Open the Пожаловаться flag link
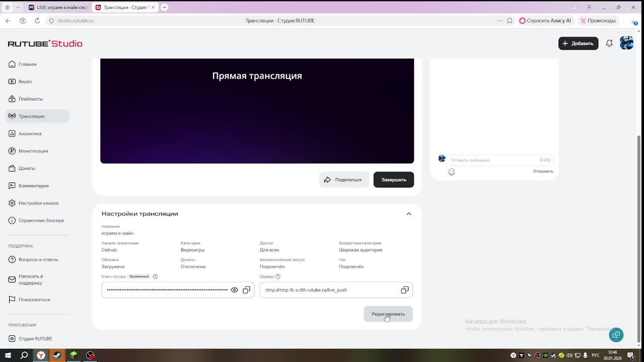 click(x=34, y=300)
